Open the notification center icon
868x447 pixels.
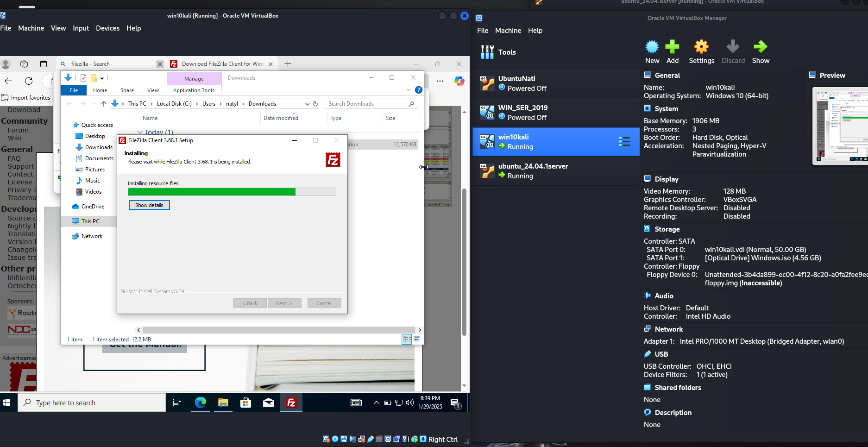tap(455, 403)
